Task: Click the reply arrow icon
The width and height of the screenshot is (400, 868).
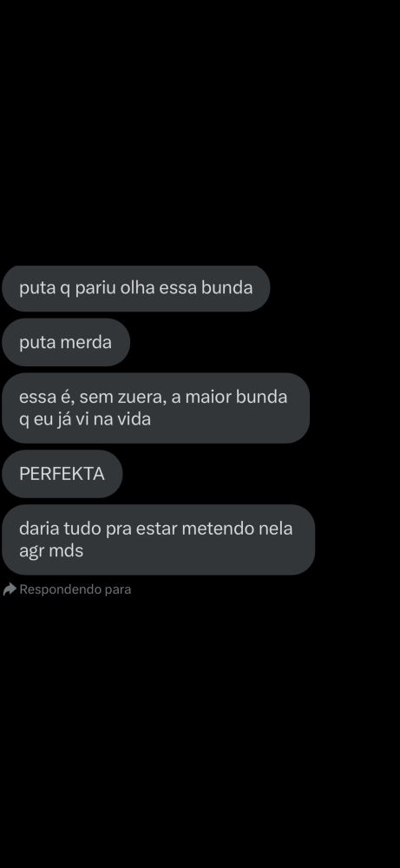Action: coord(10,589)
